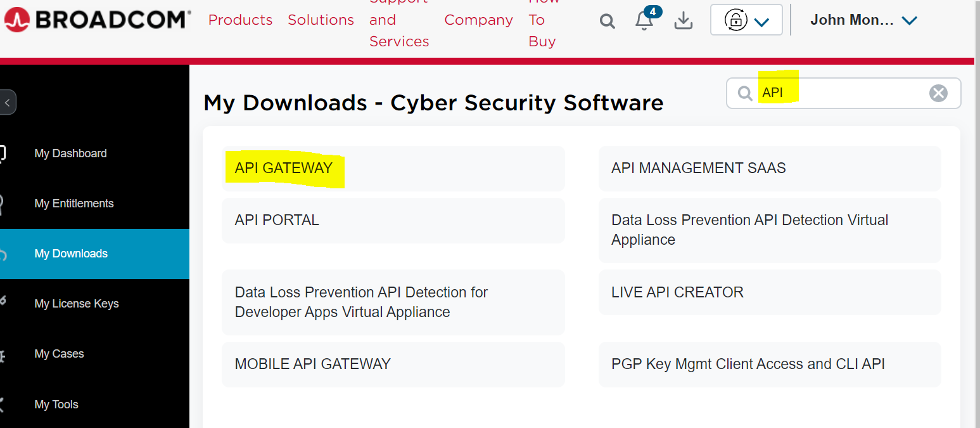Viewport: 980px width, 428px height.
Task: Open the Products menu
Action: (240, 20)
